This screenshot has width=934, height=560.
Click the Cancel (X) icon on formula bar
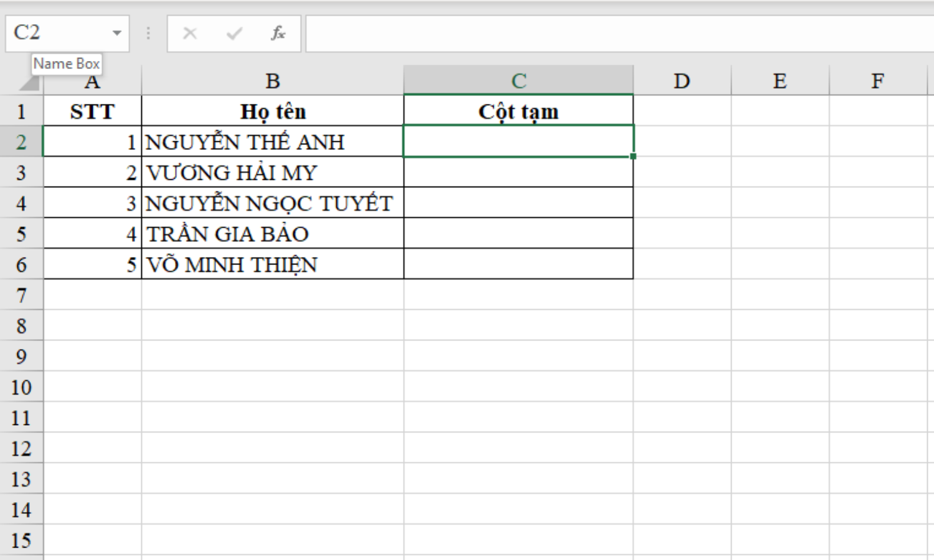click(x=189, y=34)
